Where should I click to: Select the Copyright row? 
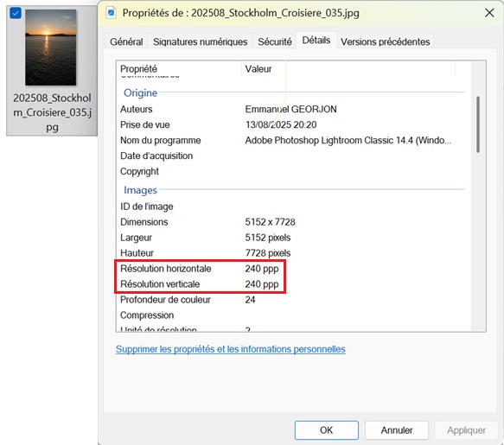(290, 172)
